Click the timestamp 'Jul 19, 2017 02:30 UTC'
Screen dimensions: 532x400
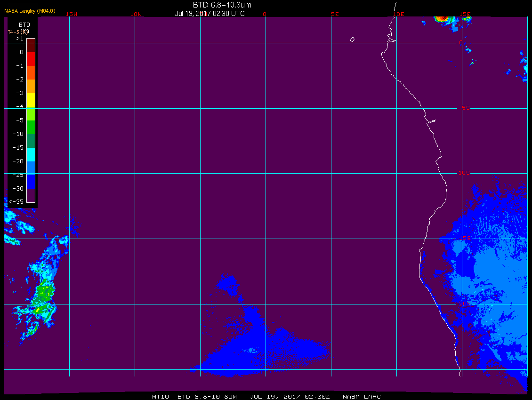210,14
